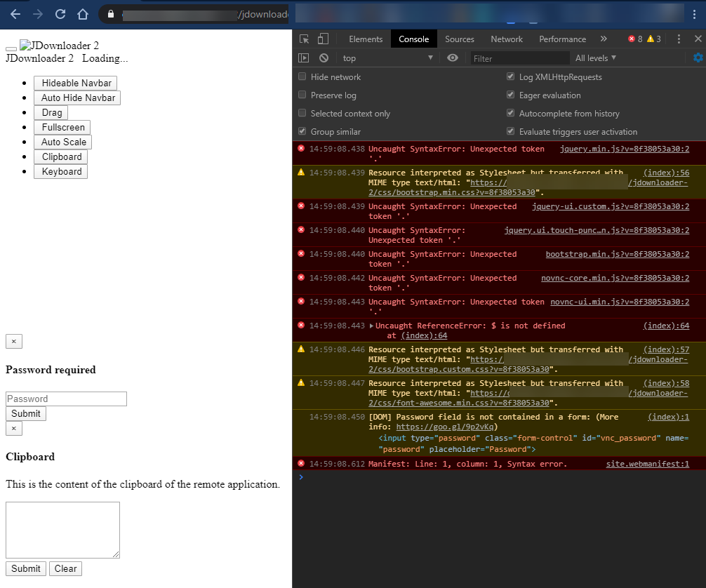The width and height of the screenshot is (706, 588).
Task: Toggle the device emulation icon
Action: coord(322,39)
